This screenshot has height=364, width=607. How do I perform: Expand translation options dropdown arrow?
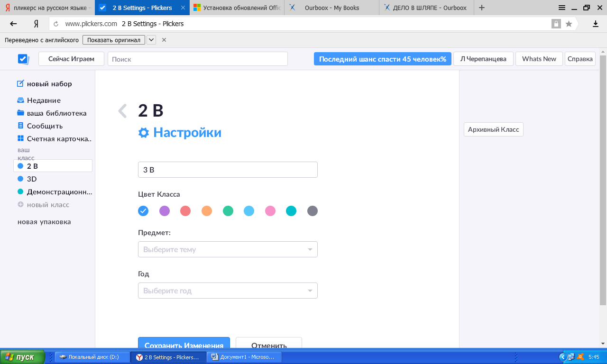click(151, 40)
